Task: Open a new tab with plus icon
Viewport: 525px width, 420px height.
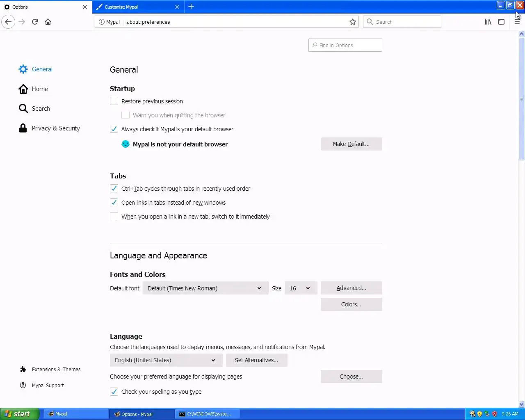Action: (x=191, y=7)
